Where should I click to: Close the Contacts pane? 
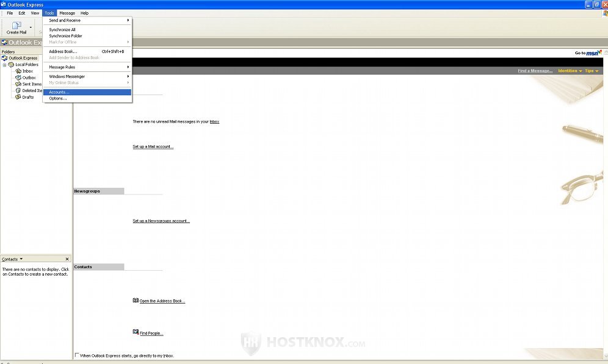(x=67, y=259)
